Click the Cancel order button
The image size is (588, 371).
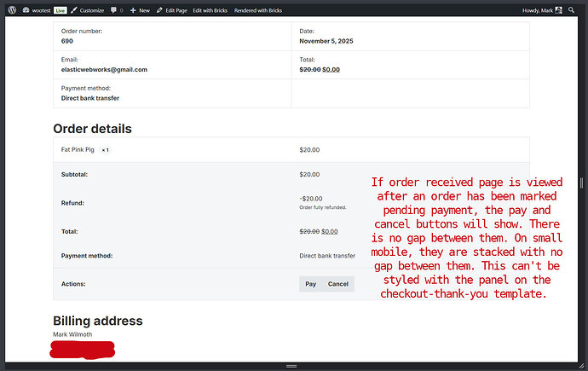pos(337,284)
